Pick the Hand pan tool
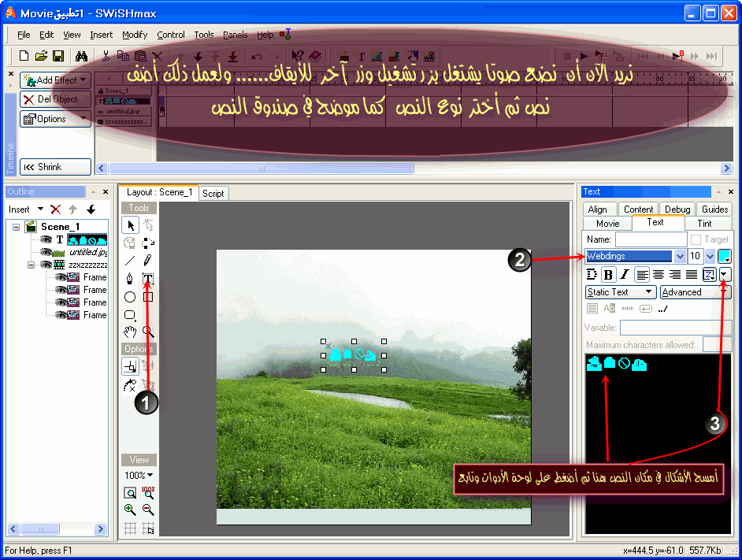 click(x=130, y=332)
